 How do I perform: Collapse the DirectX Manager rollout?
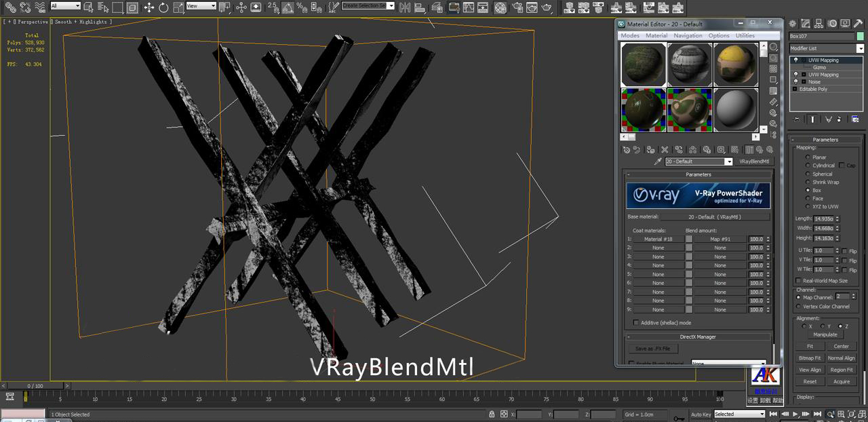point(698,337)
